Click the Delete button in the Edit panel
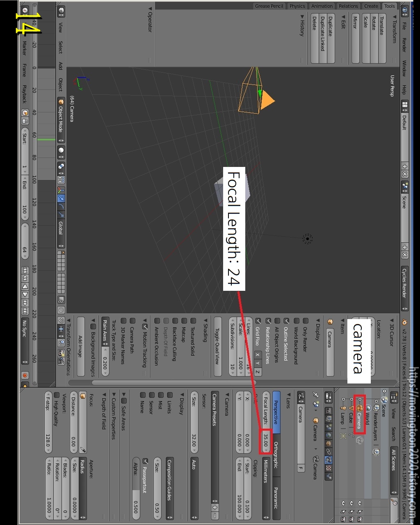Viewport: 420px width, 525px height. (314, 38)
